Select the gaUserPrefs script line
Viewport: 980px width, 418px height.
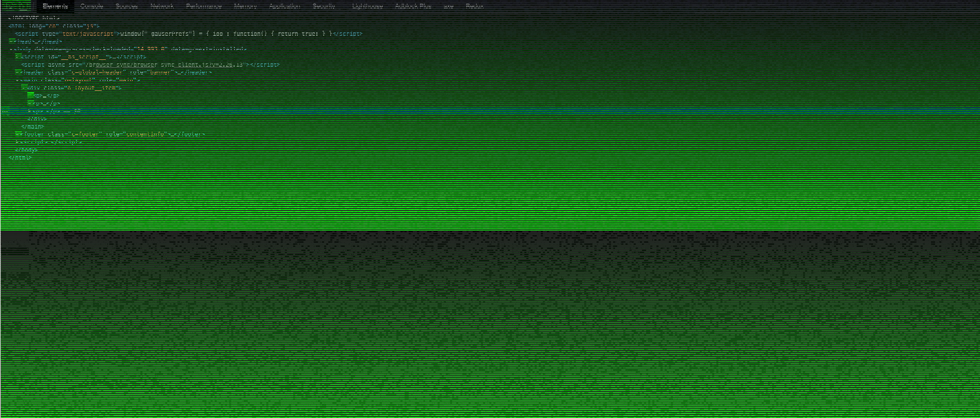click(x=188, y=34)
